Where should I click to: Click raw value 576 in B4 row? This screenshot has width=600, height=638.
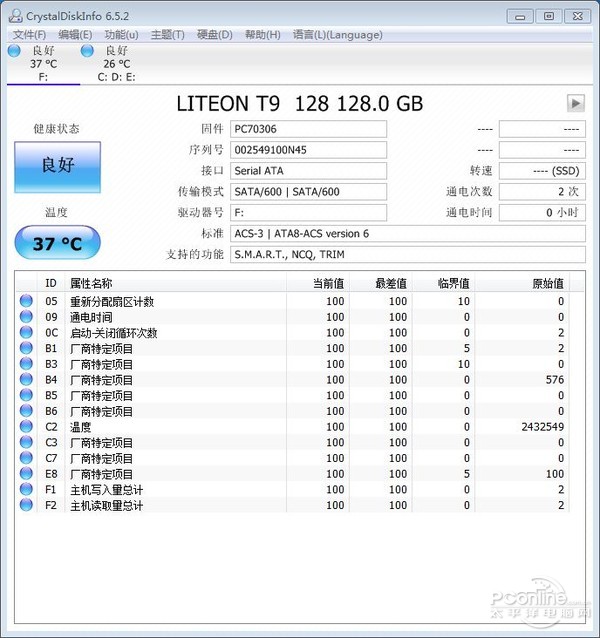(555, 380)
